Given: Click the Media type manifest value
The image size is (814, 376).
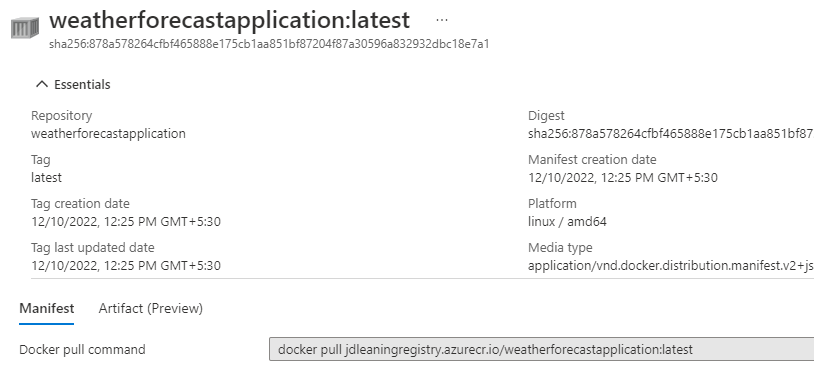Looking at the screenshot, I should (671, 266).
